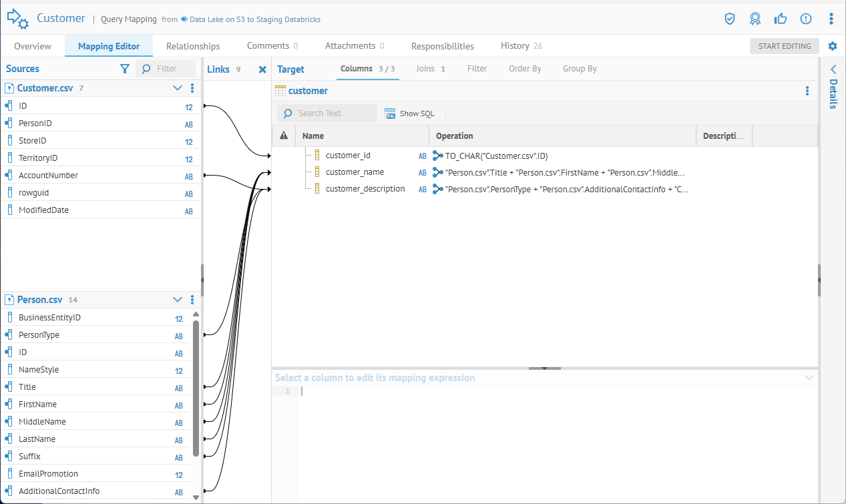The height and width of the screenshot is (504, 846).
Task: Collapse the Customer.csv source section
Action: coord(178,88)
